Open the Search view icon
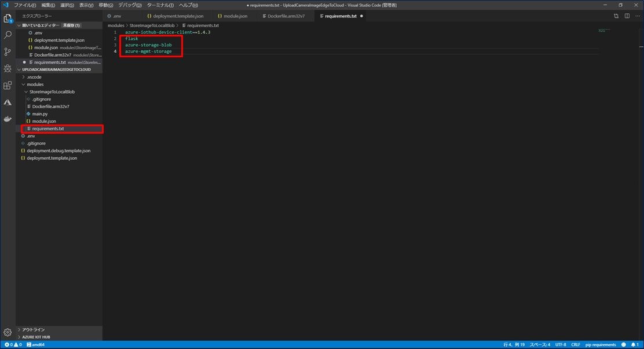The height and width of the screenshot is (349, 644). click(7, 34)
